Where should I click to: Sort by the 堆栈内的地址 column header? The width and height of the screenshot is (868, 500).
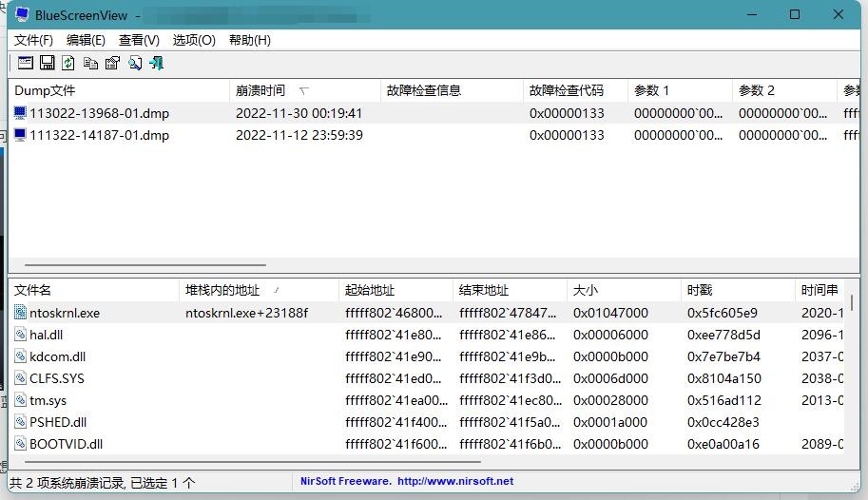[x=260, y=290]
